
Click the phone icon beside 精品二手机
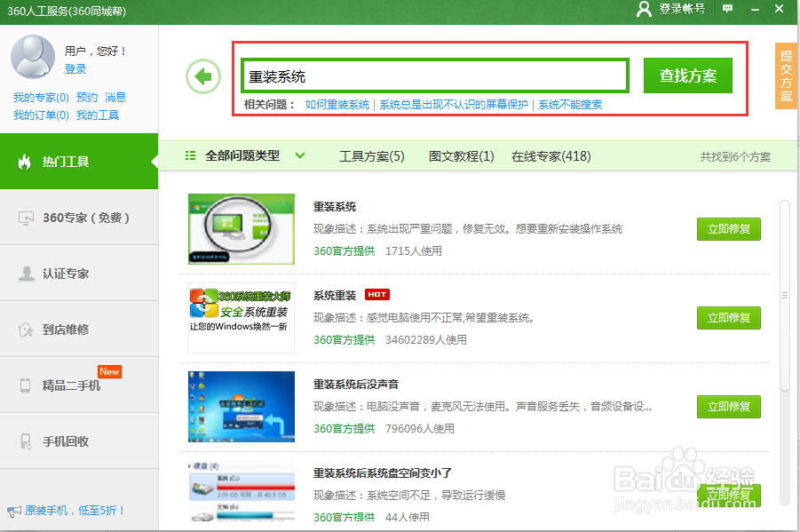(25, 385)
